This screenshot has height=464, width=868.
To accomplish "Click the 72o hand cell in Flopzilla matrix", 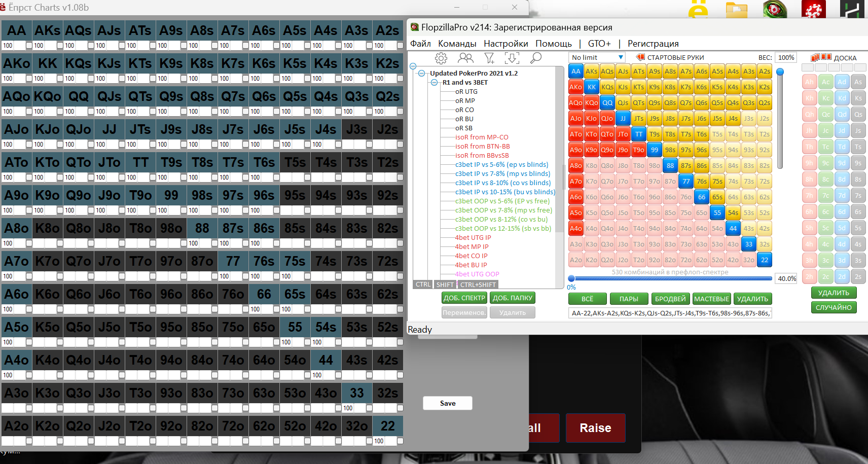I will coord(686,260).
